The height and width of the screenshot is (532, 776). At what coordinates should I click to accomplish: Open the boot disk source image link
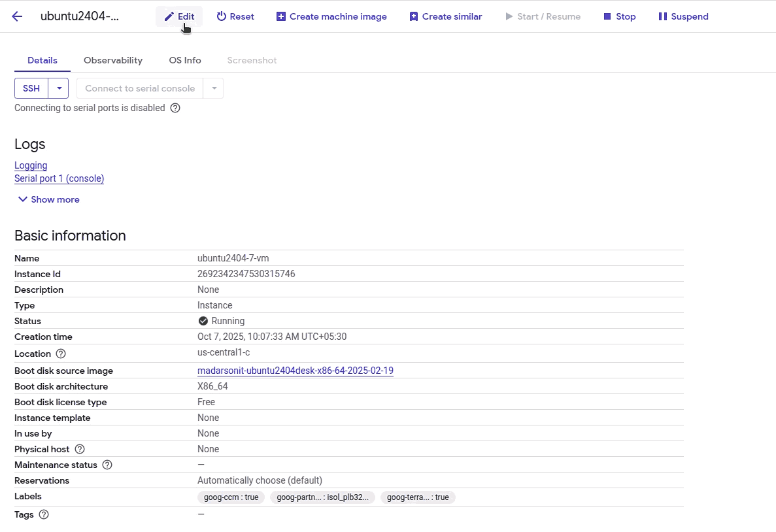[x=295, y=371]
